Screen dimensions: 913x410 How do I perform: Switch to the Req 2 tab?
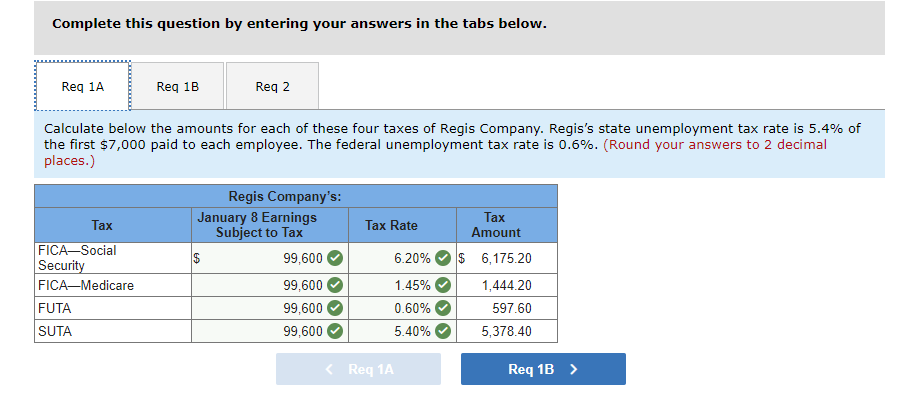click(273, 86)
